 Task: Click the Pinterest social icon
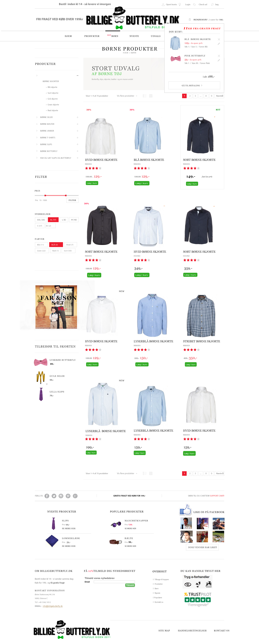[68, 496]
